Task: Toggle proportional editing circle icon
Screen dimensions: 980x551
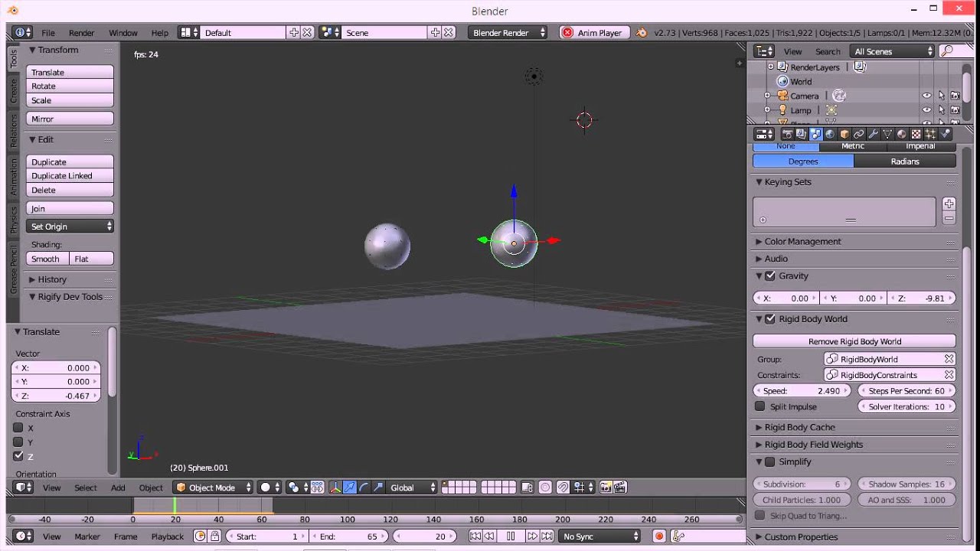Action: tap(545, 487)
